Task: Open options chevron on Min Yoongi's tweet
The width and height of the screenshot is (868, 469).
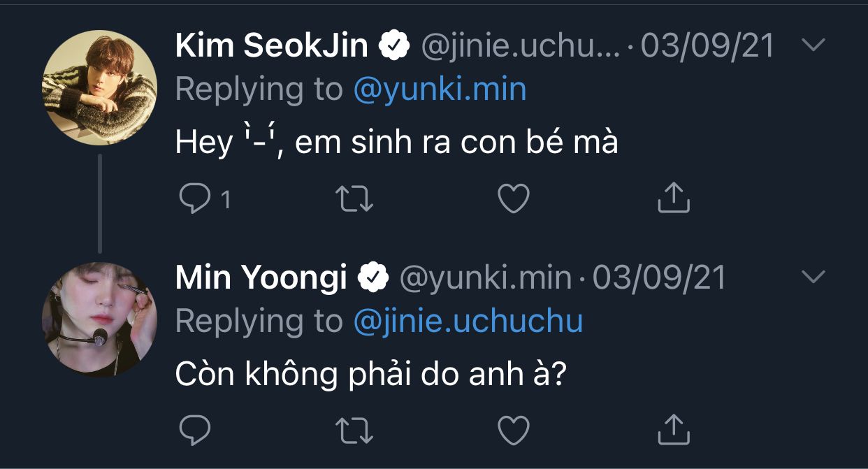Action: [x=813, y=277]
